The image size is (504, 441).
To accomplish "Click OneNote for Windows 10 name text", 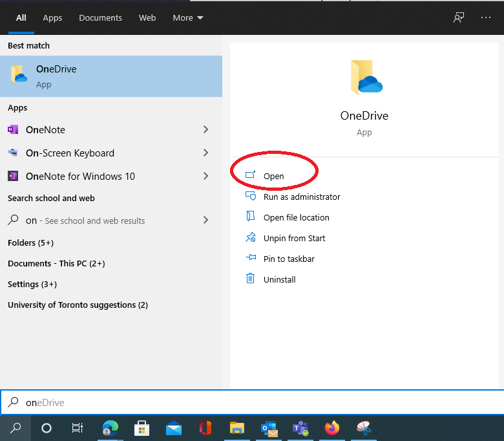I will click(x=80, y=177).
